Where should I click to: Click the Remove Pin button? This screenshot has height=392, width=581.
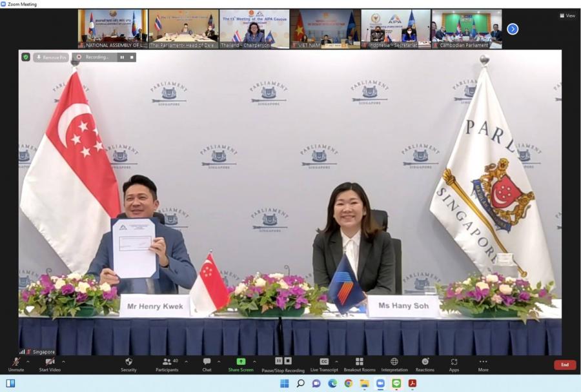point(51,57)
